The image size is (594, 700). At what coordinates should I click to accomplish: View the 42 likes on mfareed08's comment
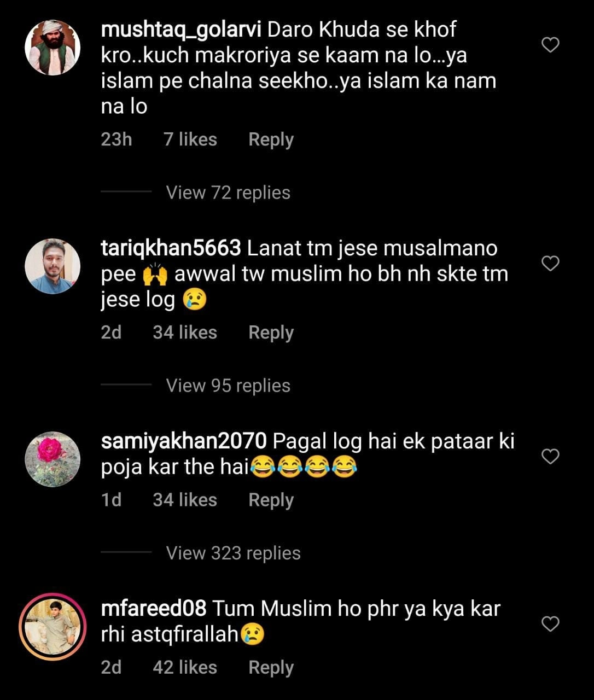click(185, 667)
